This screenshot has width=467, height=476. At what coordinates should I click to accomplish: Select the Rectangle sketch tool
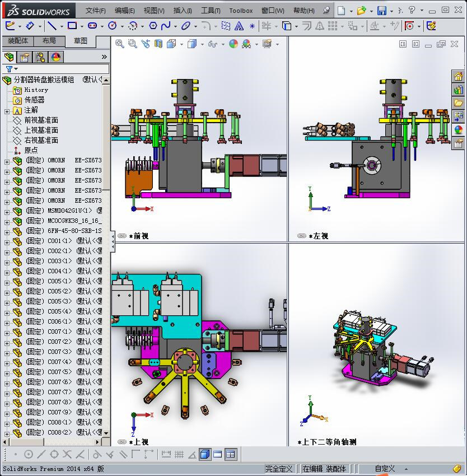pyautogui.click(x=72, y=26)
